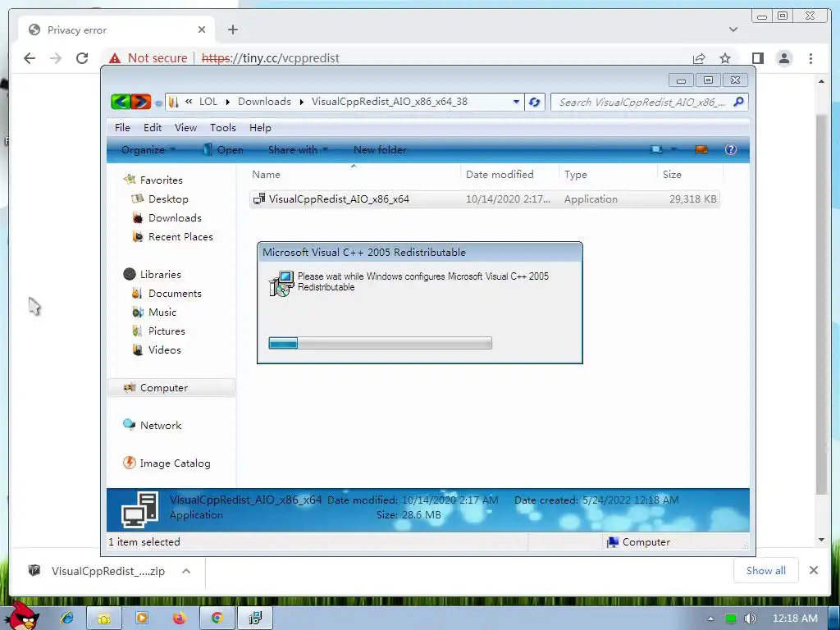Select Computer in navigation pane
The height and width of the screenshot is (630, 840).
(171, 388)
